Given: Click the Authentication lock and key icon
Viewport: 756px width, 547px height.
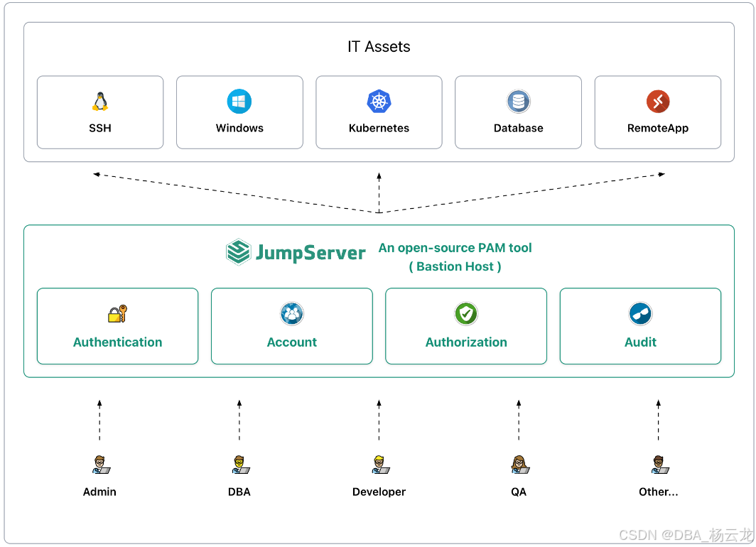Looking at the screenshot, I should pyautogui.click(x=118, y=314).
